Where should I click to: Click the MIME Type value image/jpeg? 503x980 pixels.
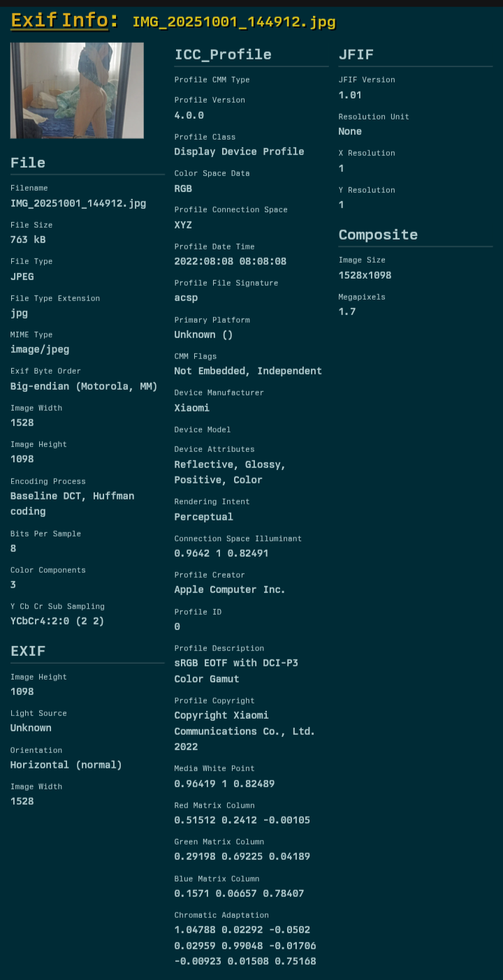pyautogui.click(x=40, y=349)
